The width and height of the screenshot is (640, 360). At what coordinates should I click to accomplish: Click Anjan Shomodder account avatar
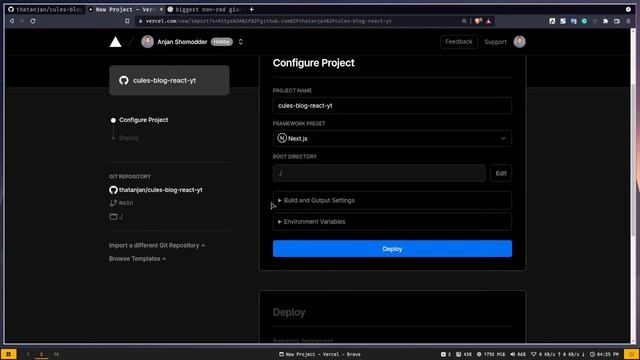click(147, 42)
